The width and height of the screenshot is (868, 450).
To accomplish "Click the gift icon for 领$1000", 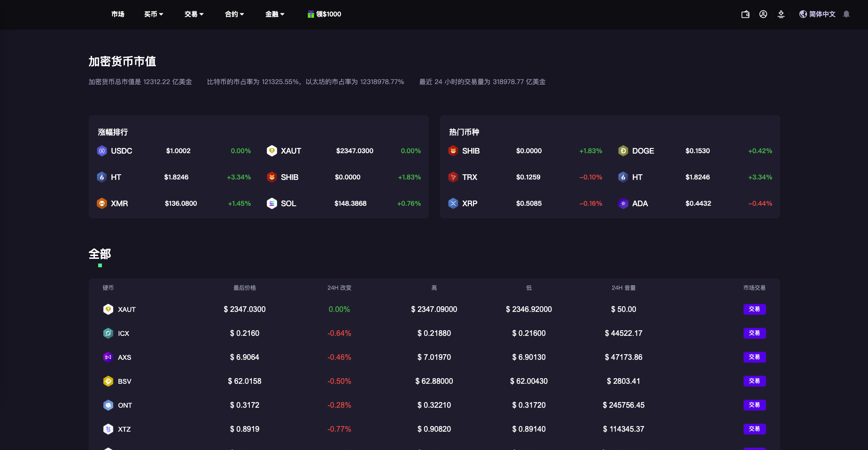I will pyautogui.click(x=310, y=14).
